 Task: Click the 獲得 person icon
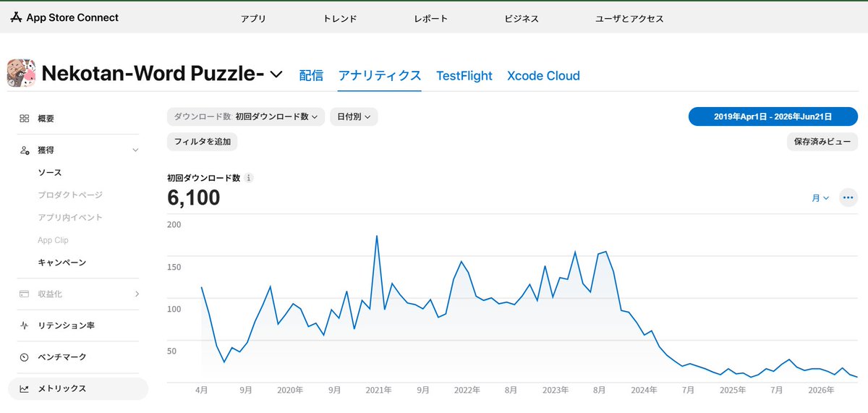[x=25, y=150]
